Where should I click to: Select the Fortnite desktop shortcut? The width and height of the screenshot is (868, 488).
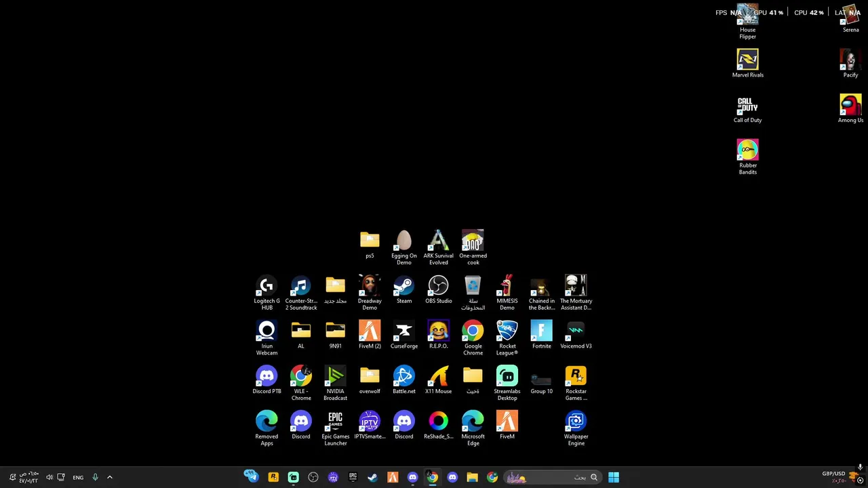(x=541, y=335)
